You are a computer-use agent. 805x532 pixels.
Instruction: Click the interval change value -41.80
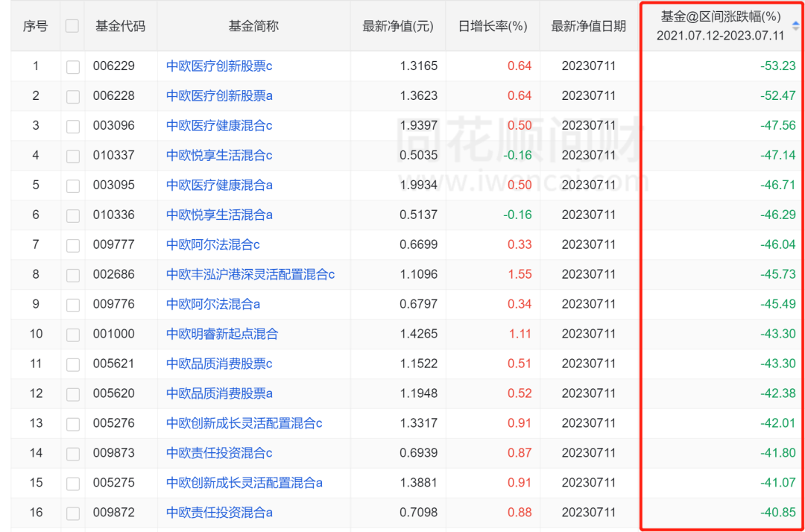tap(777, 453)
